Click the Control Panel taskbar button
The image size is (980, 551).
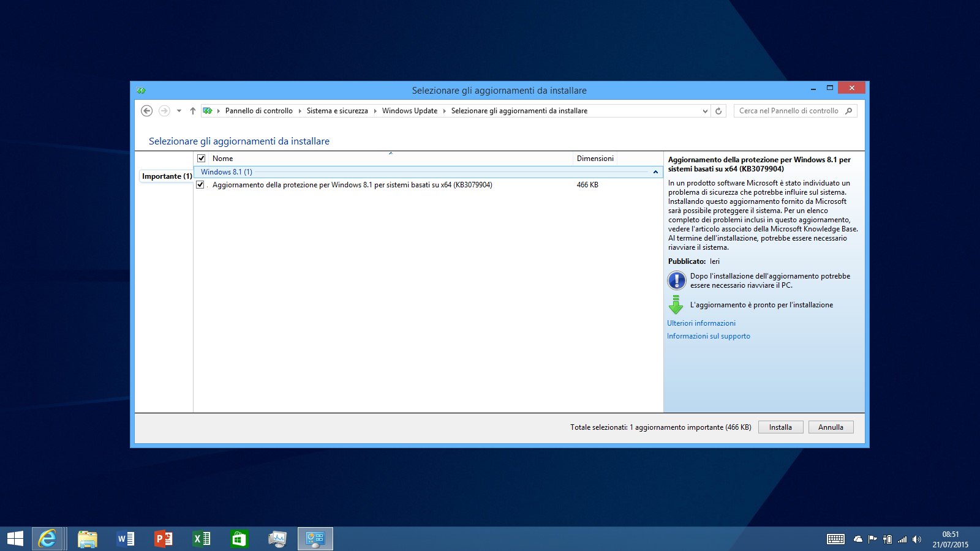point(315,539)
